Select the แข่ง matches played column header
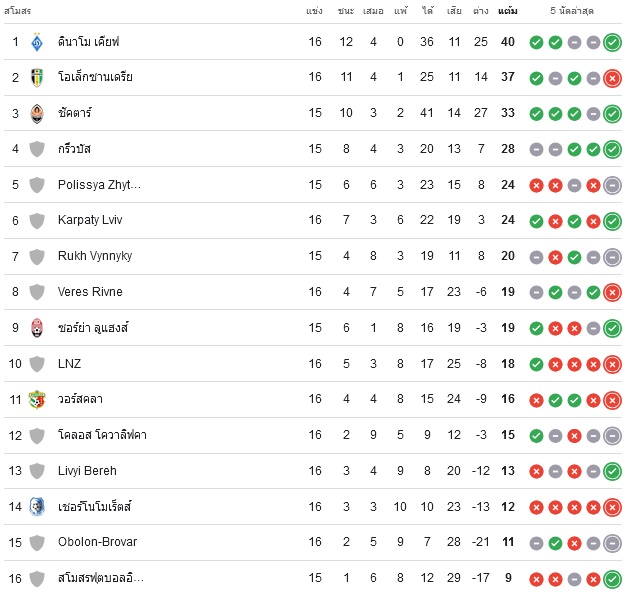Screen dimensions: 626x595 [x=314, y=11]
